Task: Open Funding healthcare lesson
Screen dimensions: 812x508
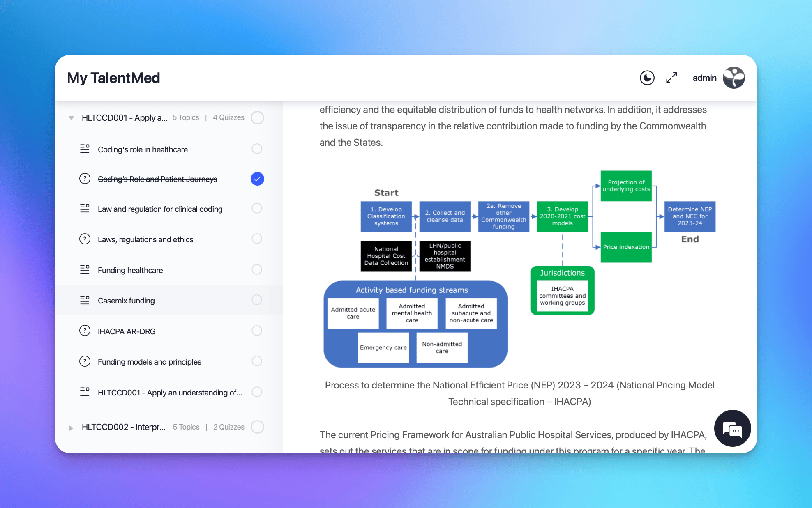Action: coord(130,270)
